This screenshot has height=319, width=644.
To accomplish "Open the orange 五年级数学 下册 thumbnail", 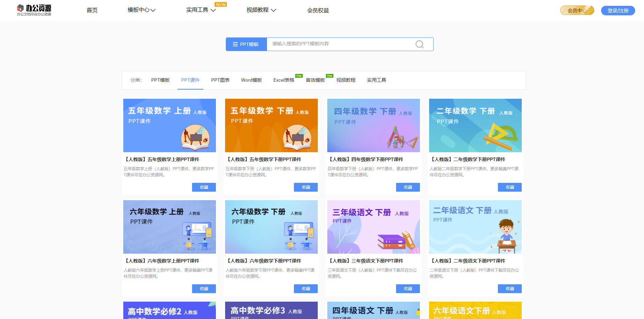I will (x=271, y=125).
